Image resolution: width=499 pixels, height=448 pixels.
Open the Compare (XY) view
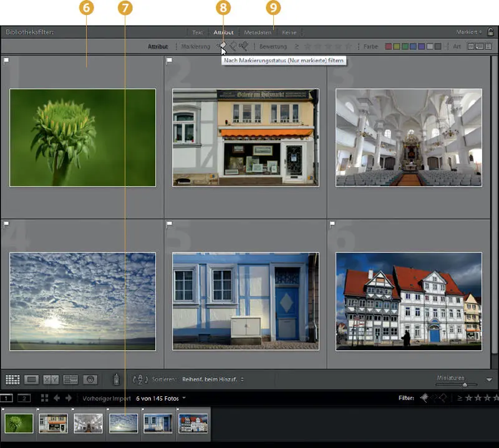tap(51, 379)
